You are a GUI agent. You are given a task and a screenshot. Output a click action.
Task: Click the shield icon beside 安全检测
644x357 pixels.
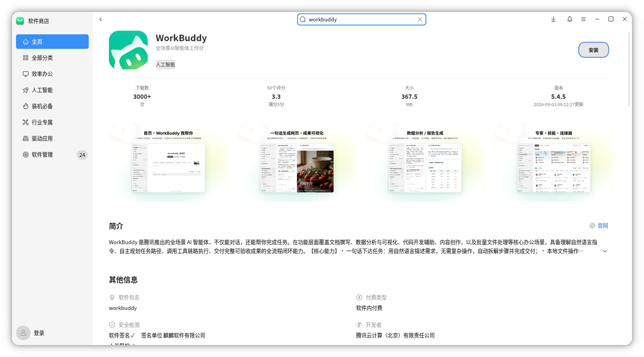[x=112, y=325]
